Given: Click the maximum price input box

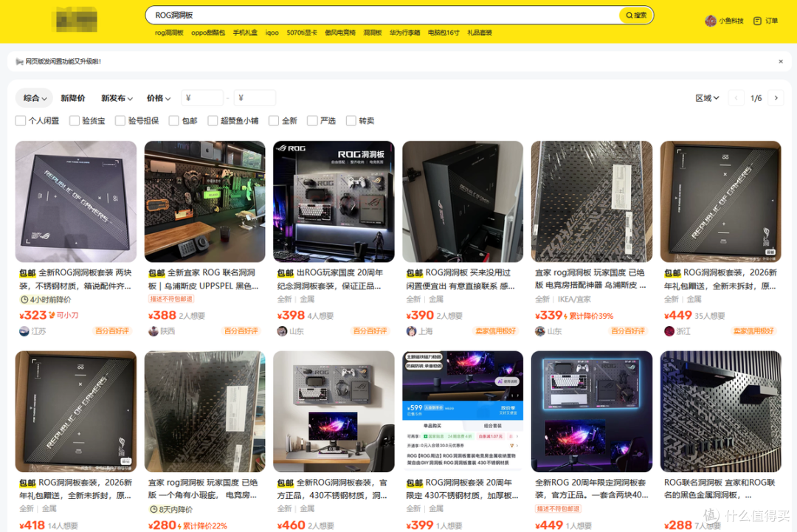Looking at the screenshot, I should pyautogui.click(x=255, y=98).
